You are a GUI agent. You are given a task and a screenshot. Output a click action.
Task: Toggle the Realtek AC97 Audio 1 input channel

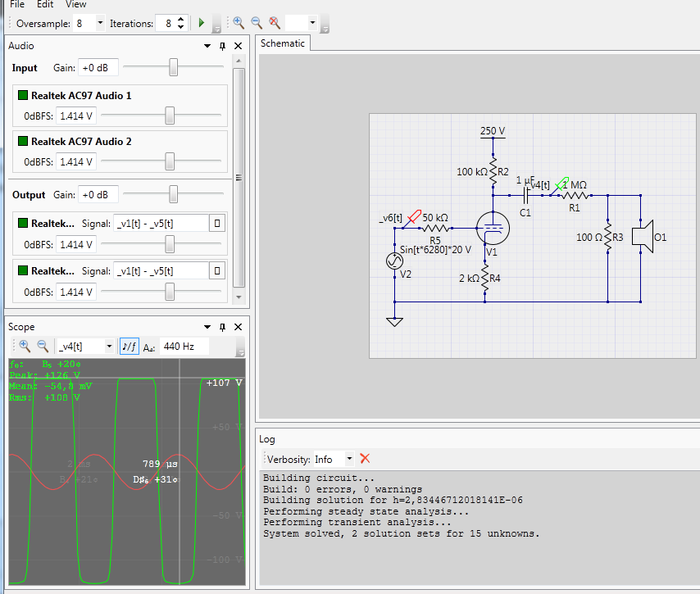point(22,95)
